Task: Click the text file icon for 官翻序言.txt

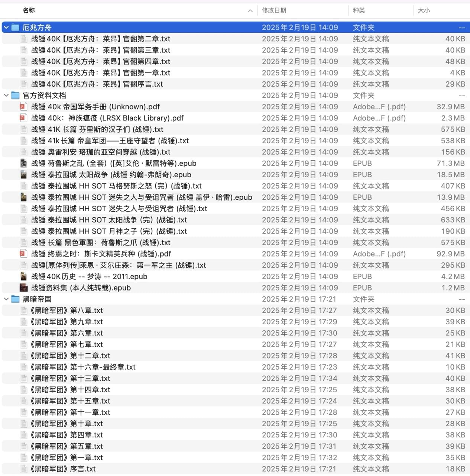Action: click(24, 84)
